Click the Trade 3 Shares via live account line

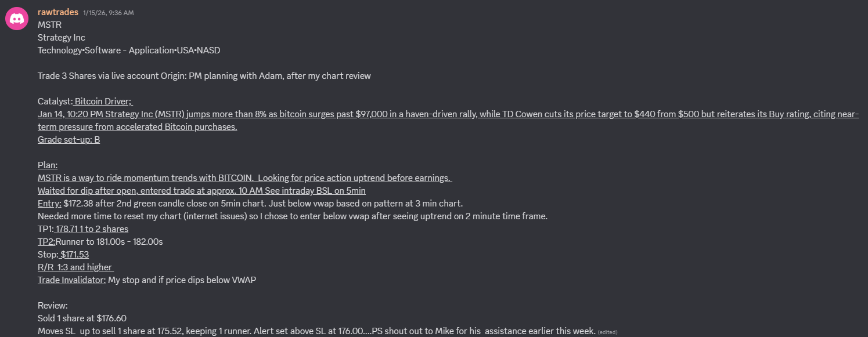coord(204,76)
